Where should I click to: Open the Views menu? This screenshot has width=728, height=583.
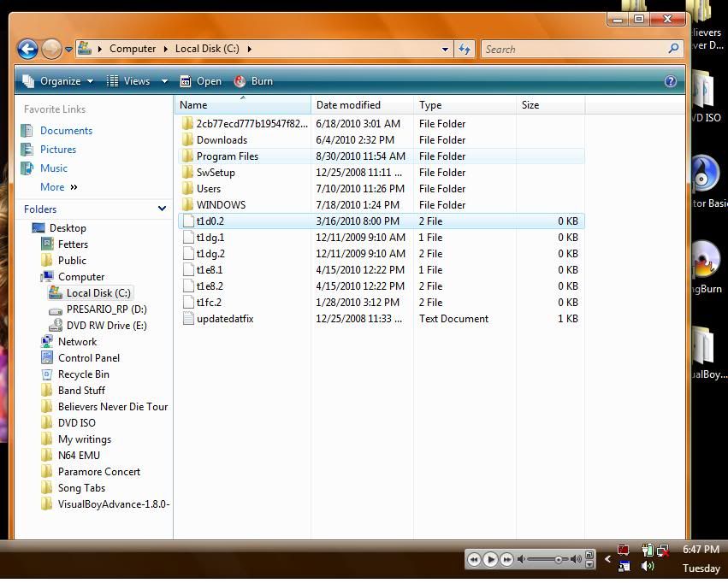[x=128, y=81]
